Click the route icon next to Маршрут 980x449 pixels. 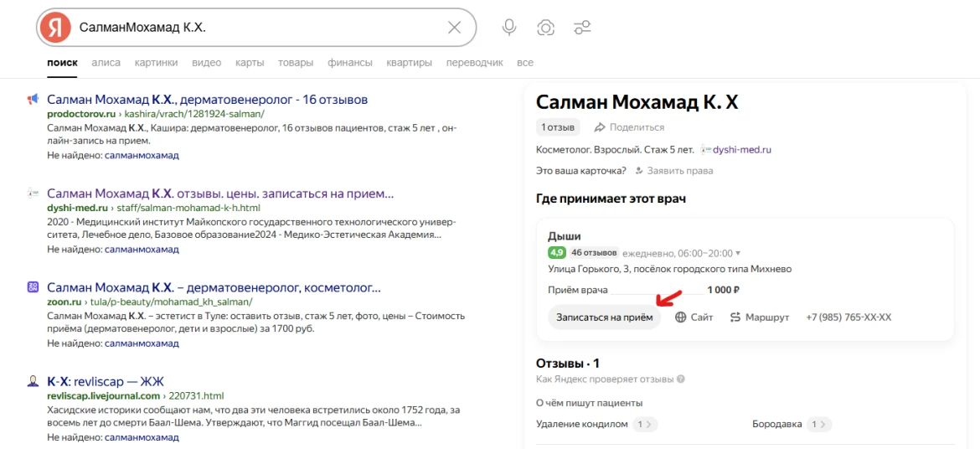pos(735,317)
